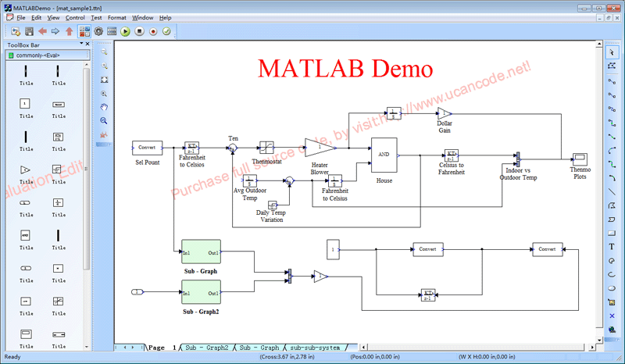Click the Save disk icon
Screen dimensions: 625x364
[29, 31]
